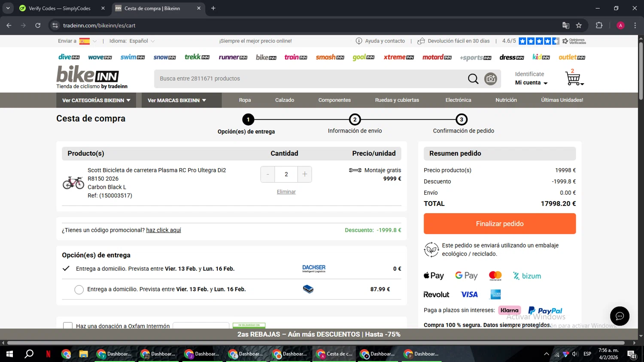Search by image using the camera icon
Image resolution: width=644 pixels, height=362 pixels.
point(490,79)
